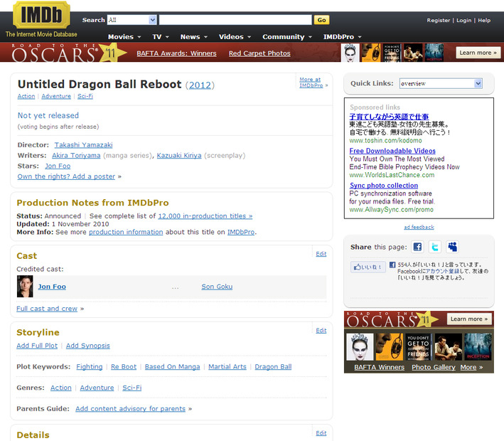
Task: Click Add Full Plot link
Action: point(37,346)
